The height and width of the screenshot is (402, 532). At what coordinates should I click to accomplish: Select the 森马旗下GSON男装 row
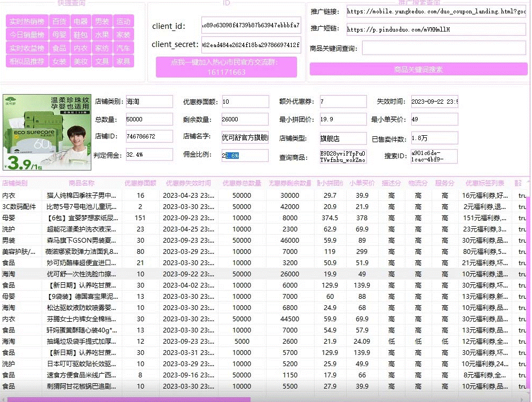click(x=263, y=241)
